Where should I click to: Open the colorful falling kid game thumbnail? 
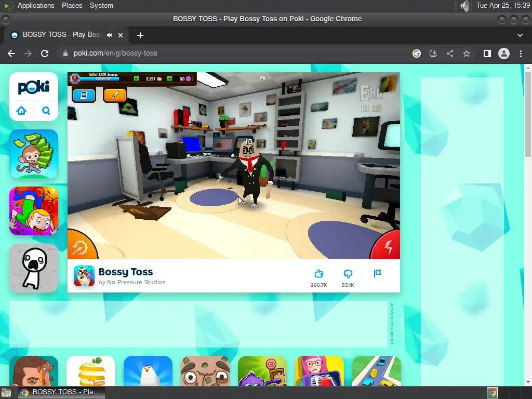point(34,211)
